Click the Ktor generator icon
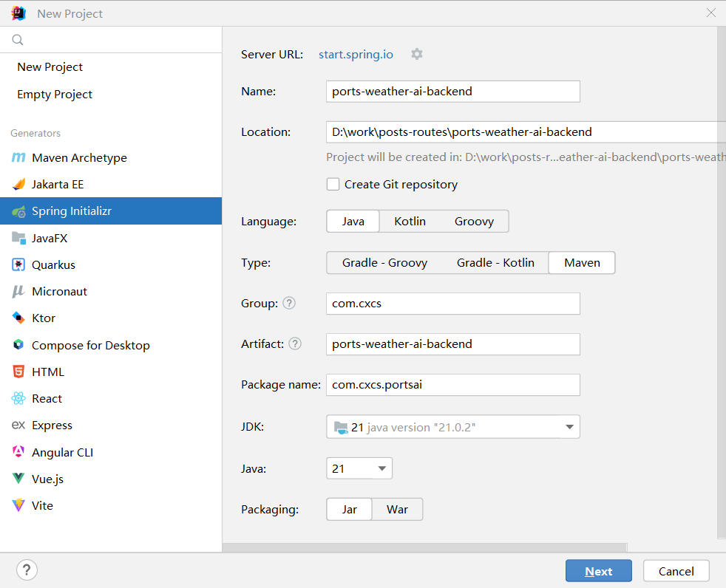The width and height of the screenshot is (726, 588). pyautogui.click(x=18, y=318)
